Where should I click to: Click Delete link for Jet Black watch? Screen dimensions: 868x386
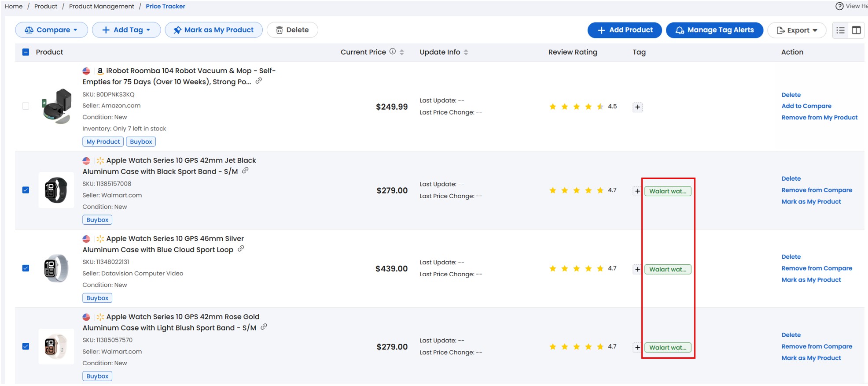coord(791,178)
